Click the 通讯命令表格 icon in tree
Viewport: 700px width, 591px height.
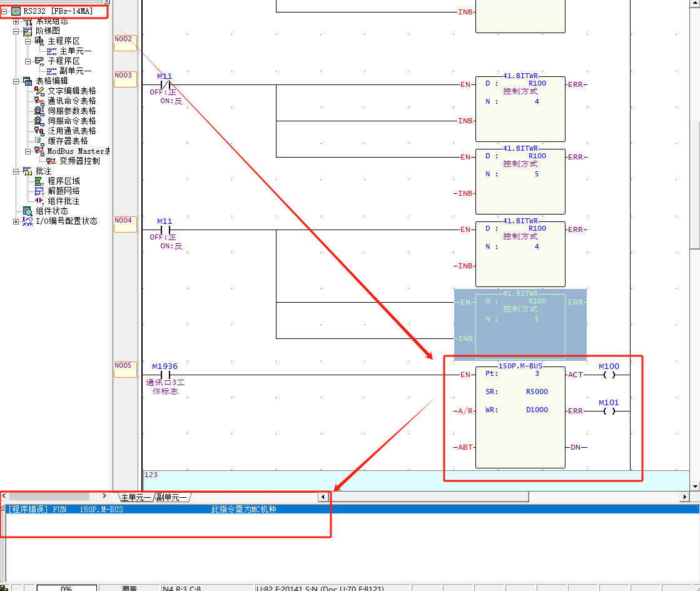39,101
